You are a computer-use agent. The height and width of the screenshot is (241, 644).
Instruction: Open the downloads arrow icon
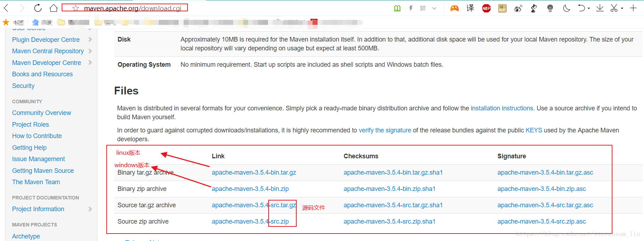point(600,8)
